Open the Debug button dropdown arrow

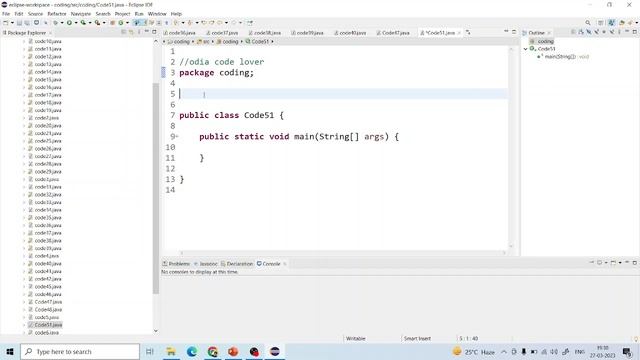point(62,23)
